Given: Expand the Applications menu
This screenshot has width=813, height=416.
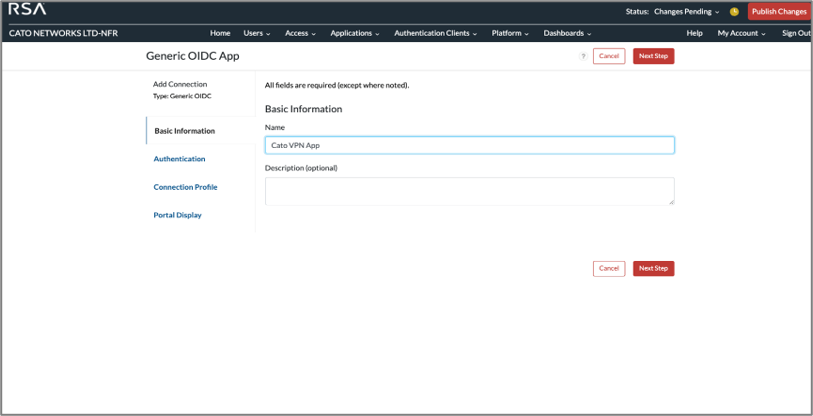Looking at the screenshot, I should pos(355,33).
